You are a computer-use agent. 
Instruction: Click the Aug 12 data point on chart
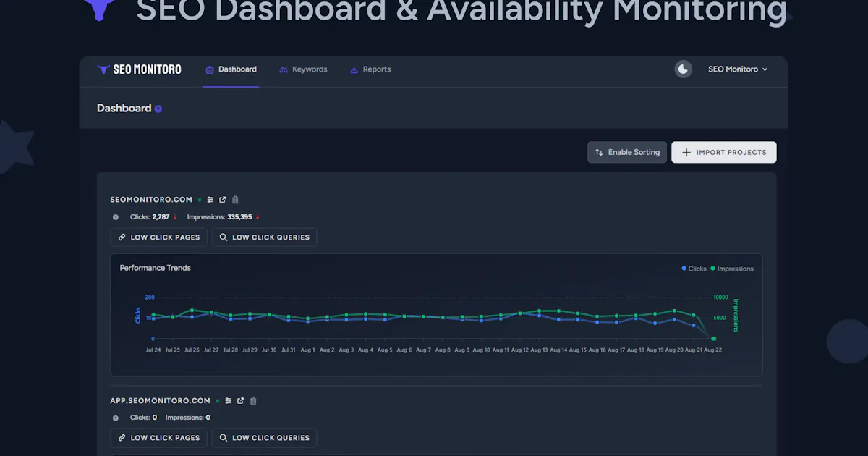point(520,313)
